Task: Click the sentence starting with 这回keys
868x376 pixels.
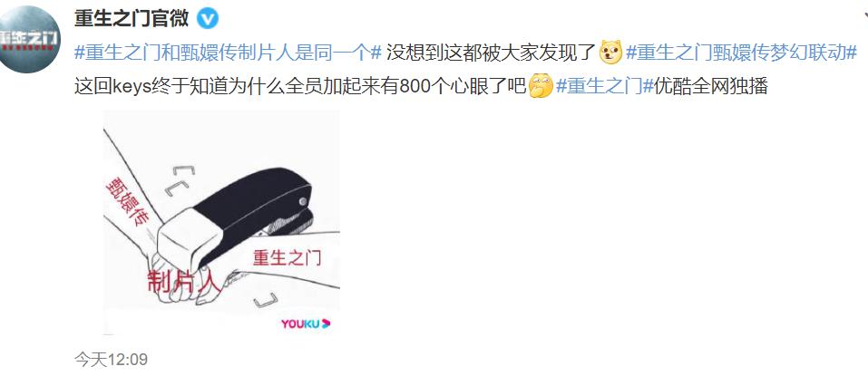Action: [300, 87]
